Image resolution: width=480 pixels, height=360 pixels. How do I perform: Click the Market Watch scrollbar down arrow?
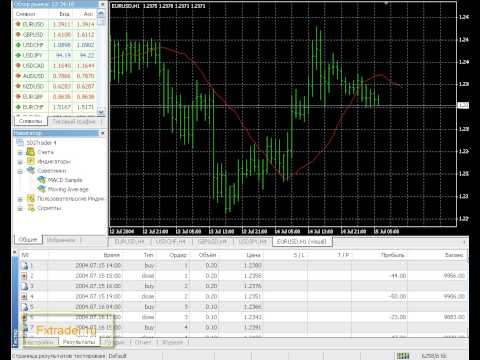[x=101, y=112]
